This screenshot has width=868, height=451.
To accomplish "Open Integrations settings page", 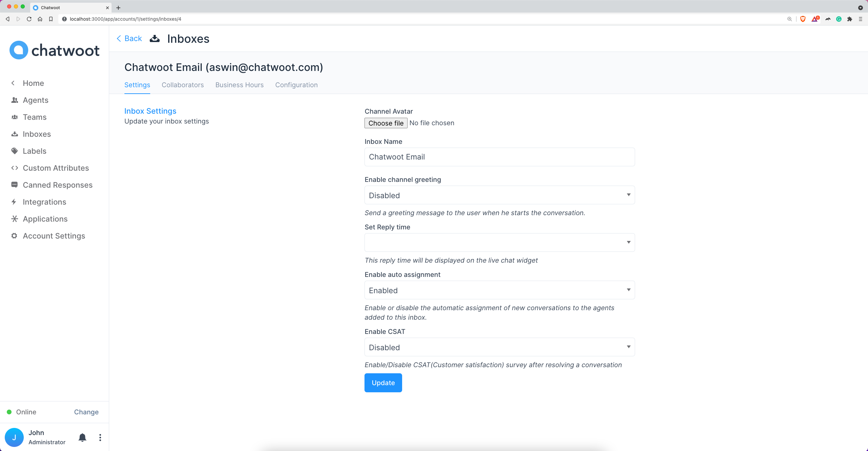I will pyautogui.click(x=44, y=202).
